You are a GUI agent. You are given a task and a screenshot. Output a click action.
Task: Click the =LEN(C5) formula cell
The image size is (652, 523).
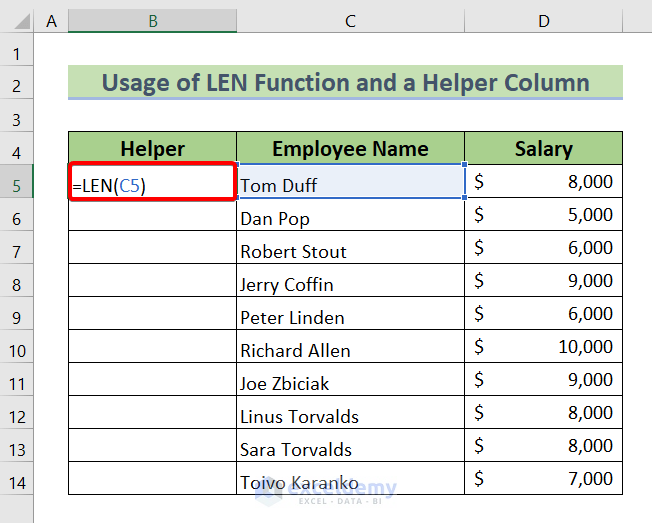tap(152, 183)
